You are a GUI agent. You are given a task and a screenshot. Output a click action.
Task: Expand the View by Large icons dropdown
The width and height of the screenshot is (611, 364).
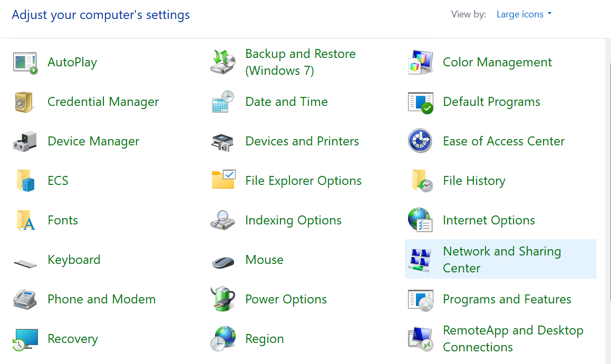(x=523, y=14)
